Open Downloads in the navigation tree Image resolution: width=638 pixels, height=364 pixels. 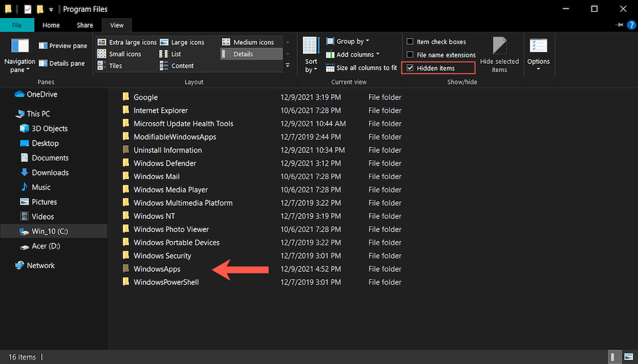[x=50, y=172]
